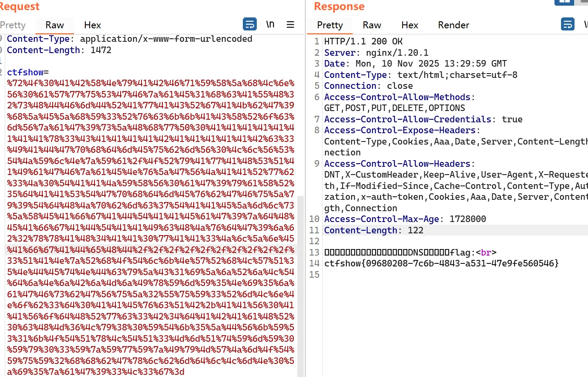Toggle word wrap icon in Request panel

coord(249,24)
